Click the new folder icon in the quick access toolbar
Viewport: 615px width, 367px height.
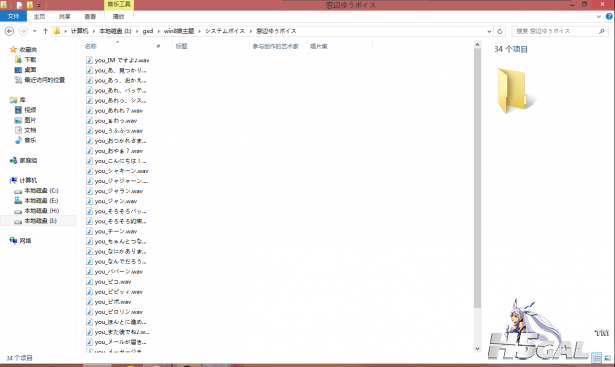point(29,5)
